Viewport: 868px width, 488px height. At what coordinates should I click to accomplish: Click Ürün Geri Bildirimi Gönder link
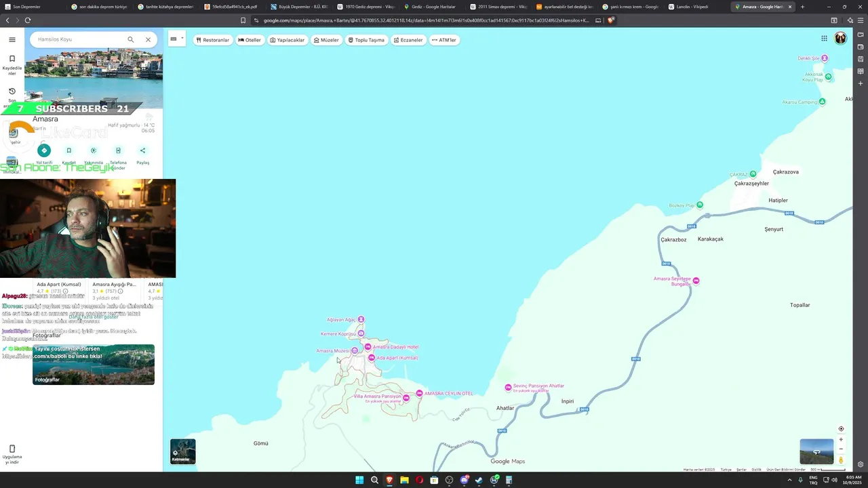tap(786, 469)
